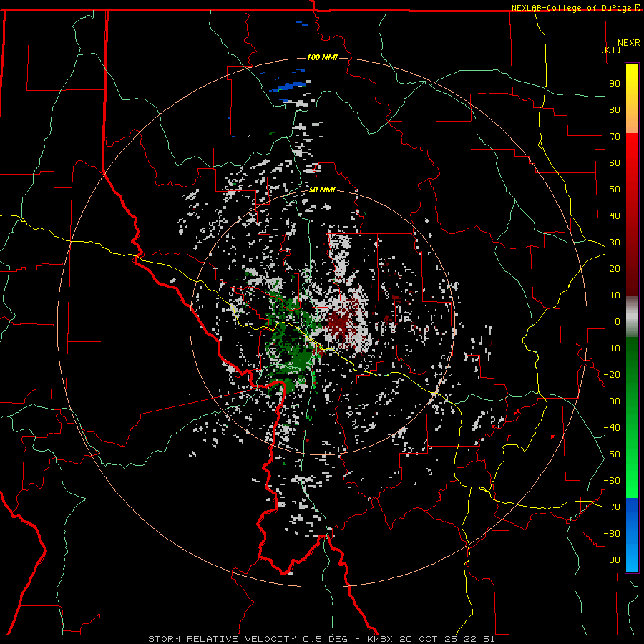Click the STORM RELATIVE VELOCITY footer caption
The height and width of the screenshot is (644, 644).
point(321,639)
